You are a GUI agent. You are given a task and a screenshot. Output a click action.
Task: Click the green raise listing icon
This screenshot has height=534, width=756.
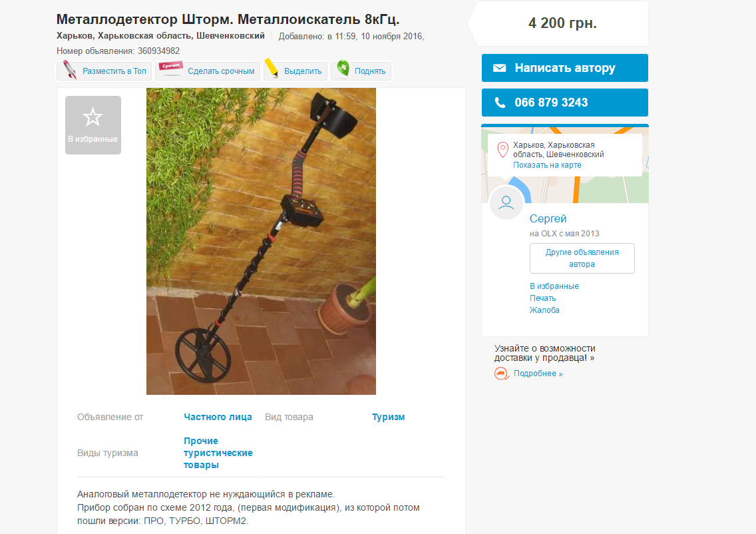click(x=343, y=69)
